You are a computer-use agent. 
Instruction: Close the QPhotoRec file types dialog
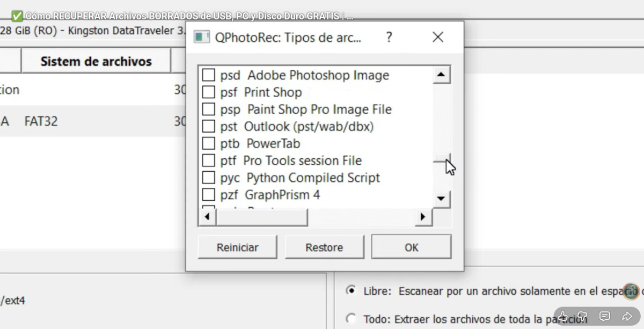(x=438, y=37)
